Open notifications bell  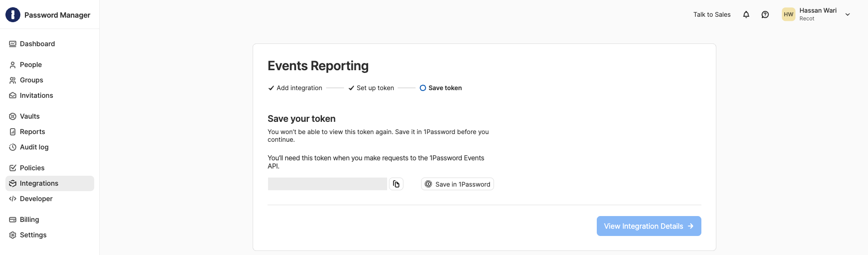pos(746,14)
